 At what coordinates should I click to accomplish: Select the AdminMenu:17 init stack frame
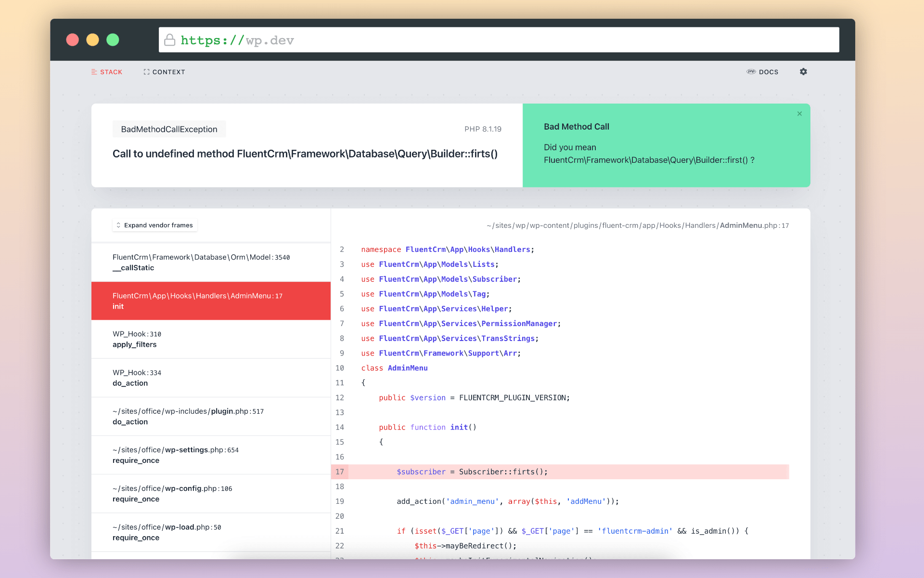(210, 301)
